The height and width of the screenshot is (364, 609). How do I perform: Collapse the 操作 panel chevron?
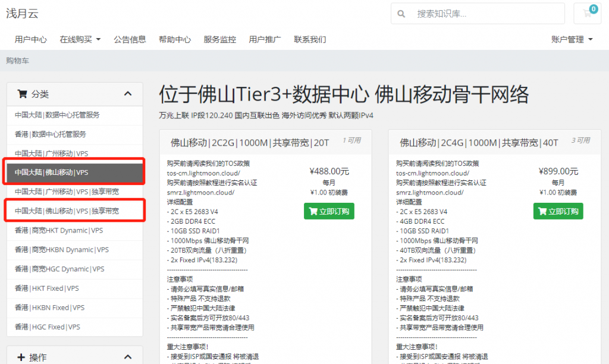click(x=128, y=357)
